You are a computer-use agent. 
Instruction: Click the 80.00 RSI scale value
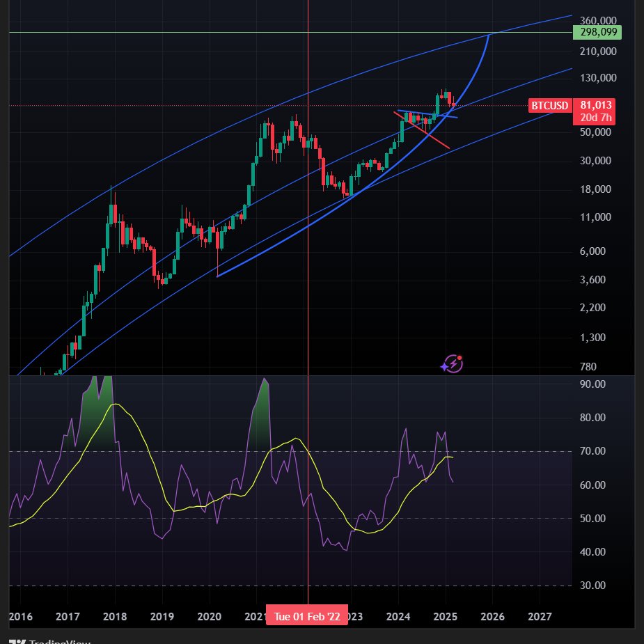click(592, 418)
